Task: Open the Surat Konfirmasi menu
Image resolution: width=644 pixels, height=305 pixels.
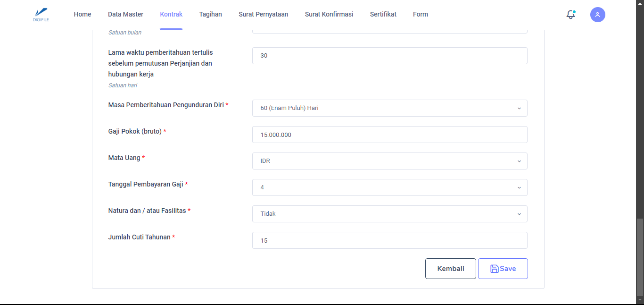Action: (x=329, y=14)
